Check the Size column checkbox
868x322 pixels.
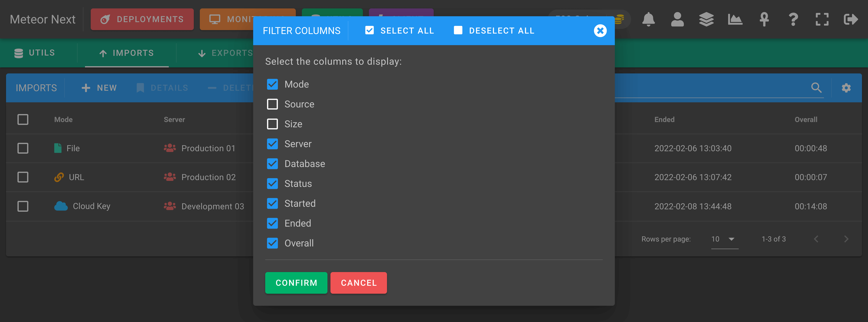[x=272, y=124]
